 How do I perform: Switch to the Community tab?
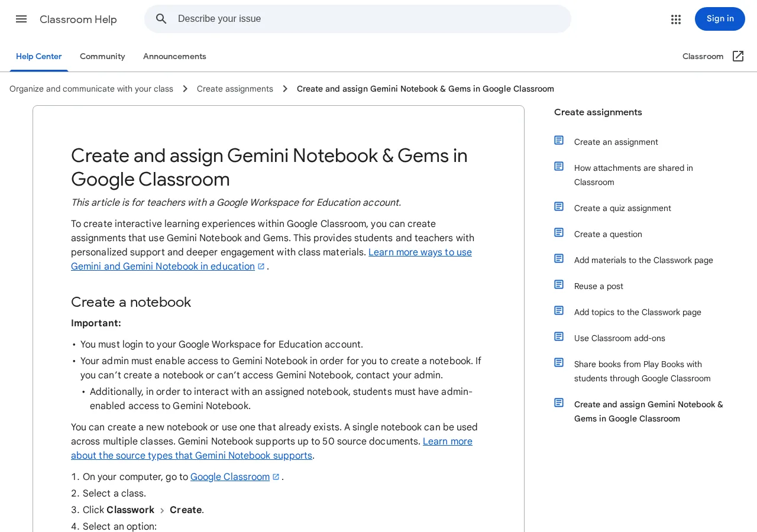pos(102,56)
